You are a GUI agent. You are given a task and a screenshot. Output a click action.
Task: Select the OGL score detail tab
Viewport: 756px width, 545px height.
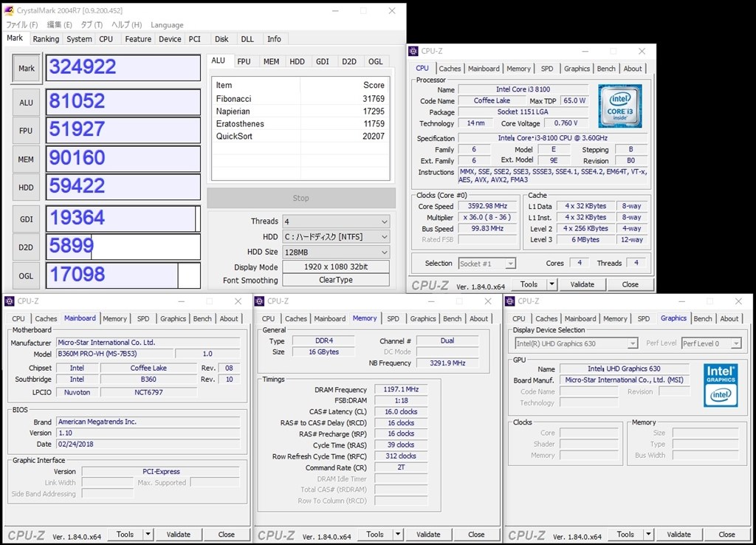(375, 61)
